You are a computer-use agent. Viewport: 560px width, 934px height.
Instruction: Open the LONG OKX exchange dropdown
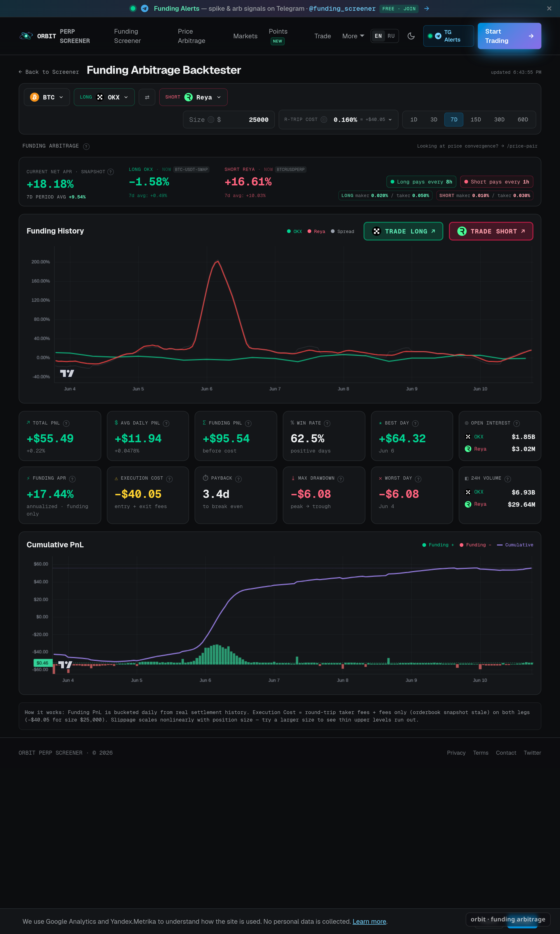pos(104,97)
